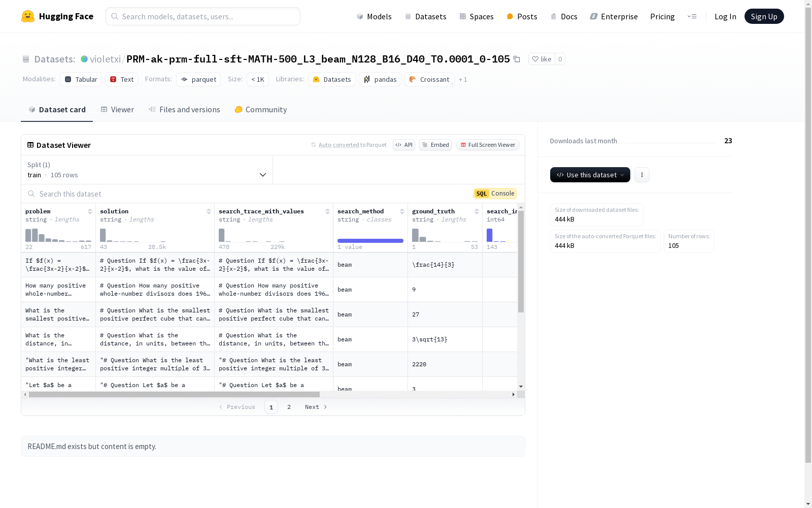Screen dimensions: 812x508
Task: Go to Models page
Action: (x=374, y=16)
